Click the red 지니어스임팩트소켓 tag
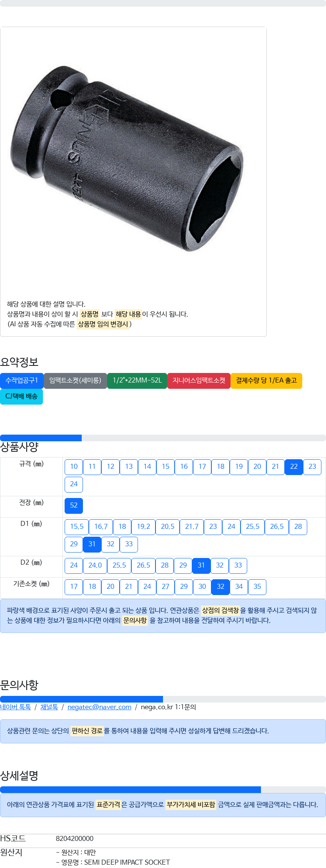 pos(199,380)
